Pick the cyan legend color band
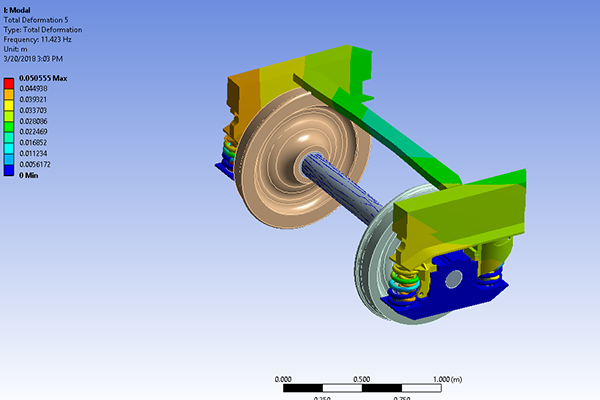Viewport: 600px width, 400px height. [x=9, y=149]
